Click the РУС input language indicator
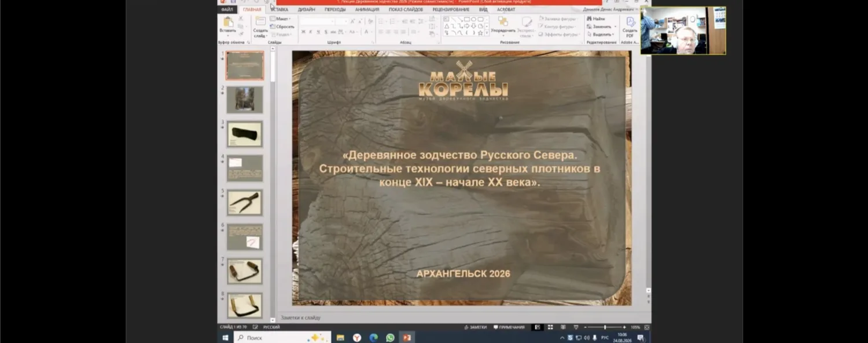This screenshot has height=343, width=868. click(605, 338)
